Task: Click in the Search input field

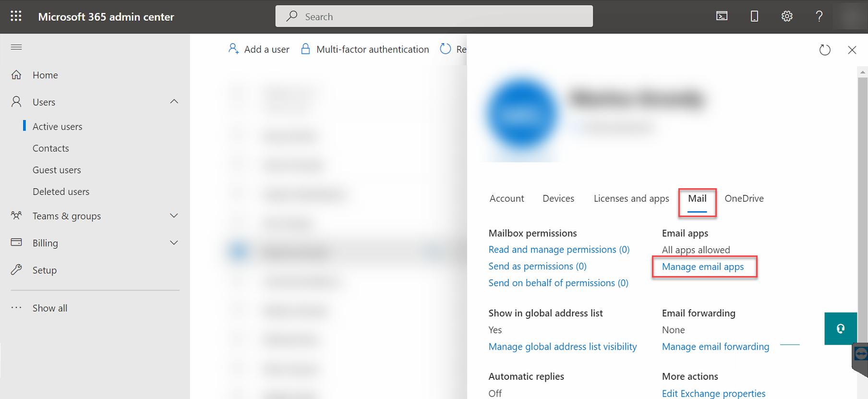Action: 434,16
